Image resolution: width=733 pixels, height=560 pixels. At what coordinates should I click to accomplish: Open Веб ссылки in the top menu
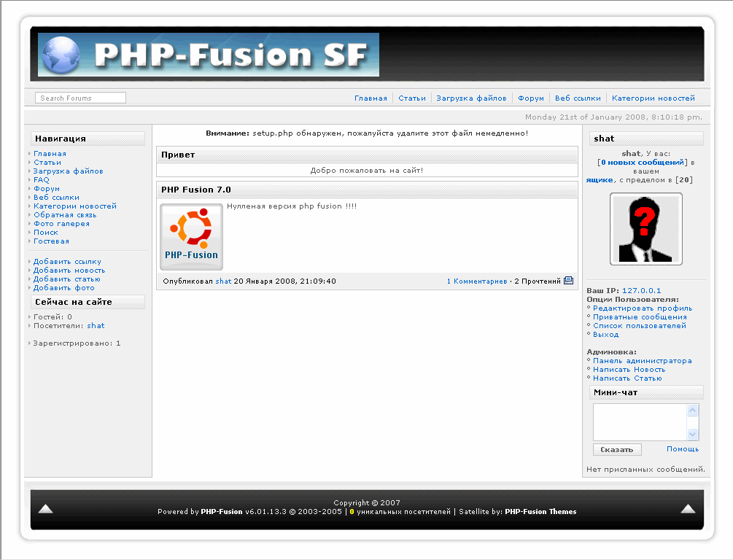pos(578,98)
